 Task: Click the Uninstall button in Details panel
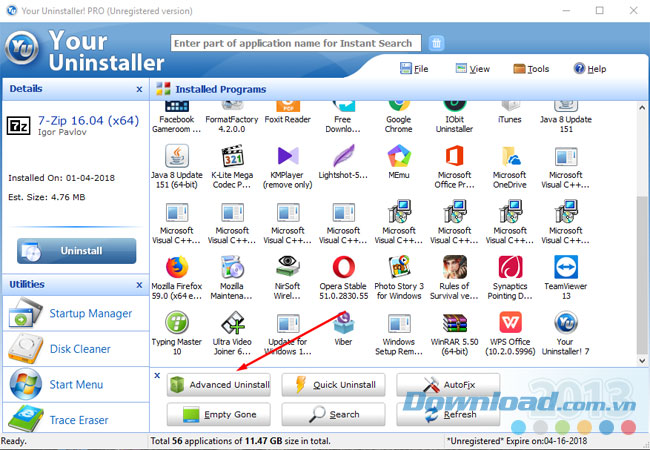click(77, 251)
